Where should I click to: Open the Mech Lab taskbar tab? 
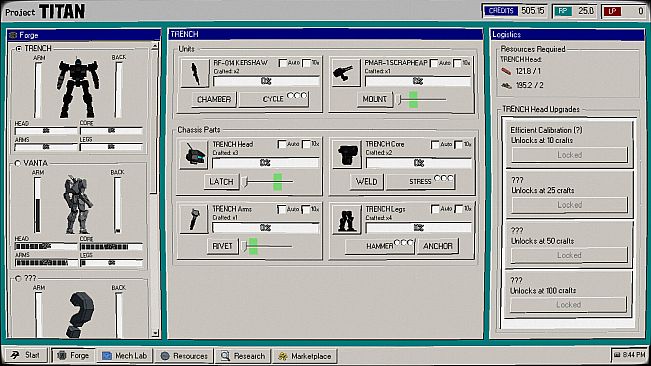tap(125, 356)
